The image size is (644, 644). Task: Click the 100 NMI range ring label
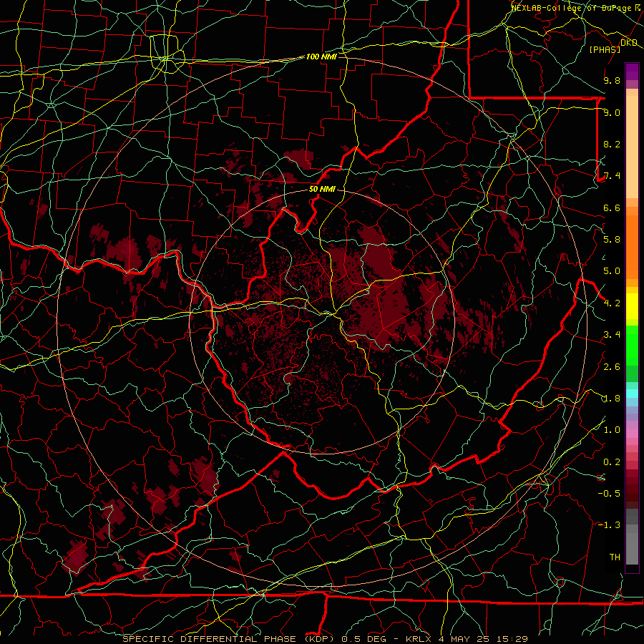tap(321, 57)
